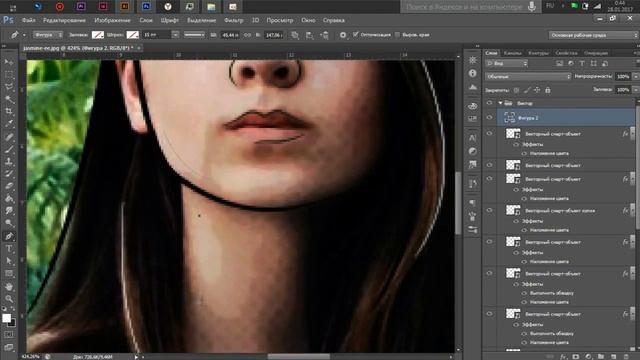
Task: Open Illustrator from the taskbar
Action: tap(124, 7)
